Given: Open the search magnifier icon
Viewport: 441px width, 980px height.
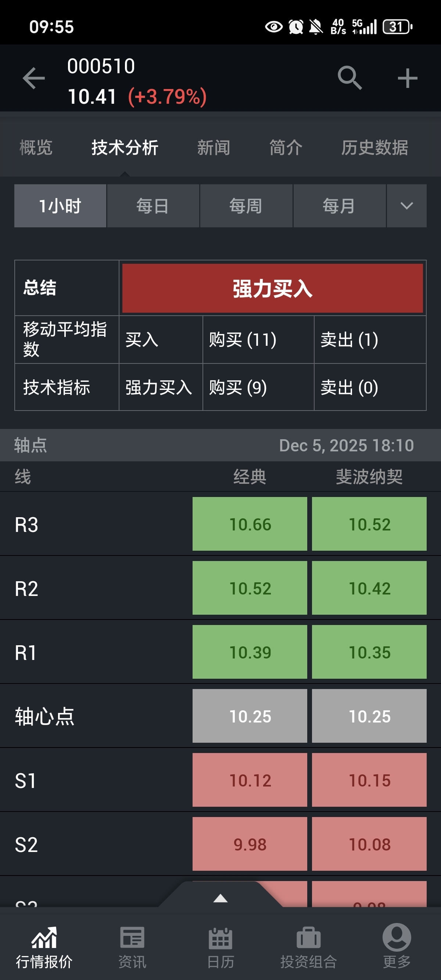Looking at the screenshot, I should (x=349, y=78).
